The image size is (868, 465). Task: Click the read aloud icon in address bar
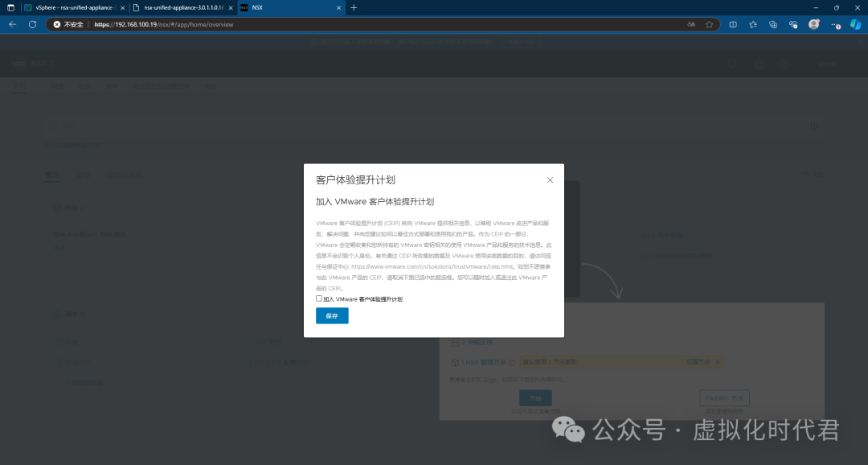tap(691, 24)
